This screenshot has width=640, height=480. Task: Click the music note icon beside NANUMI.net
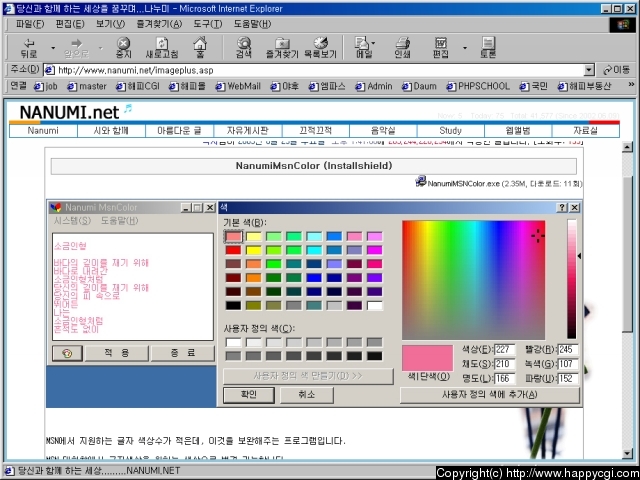[x=128, y=108]
